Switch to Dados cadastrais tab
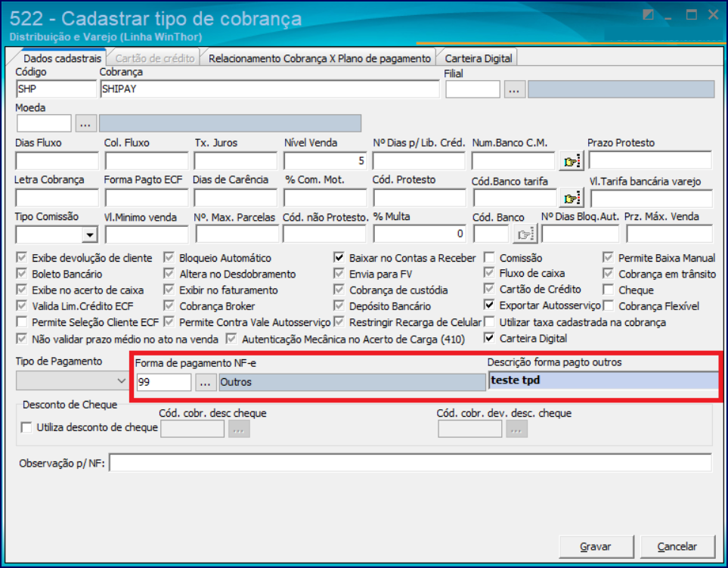 62,58
